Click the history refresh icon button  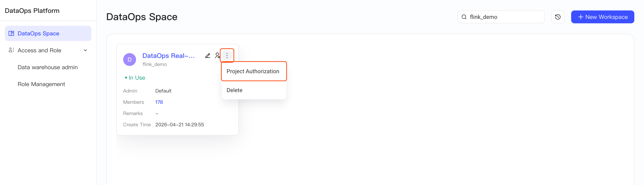[558, 17]
